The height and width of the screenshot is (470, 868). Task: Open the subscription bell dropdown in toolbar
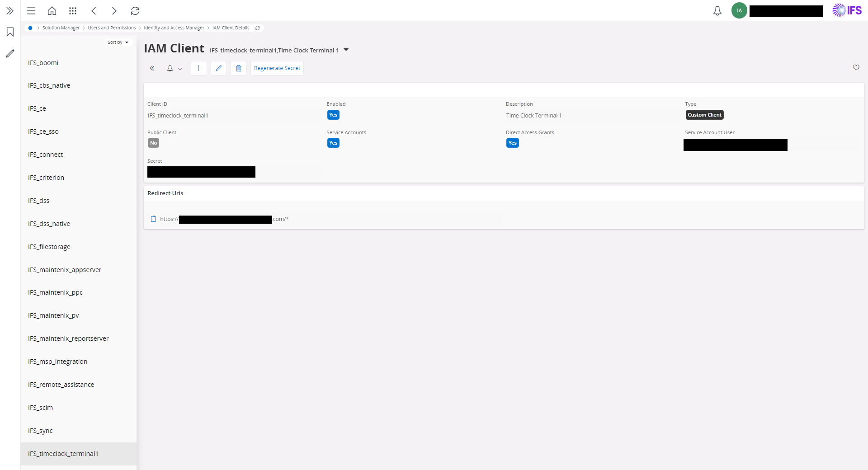(174, 68)
